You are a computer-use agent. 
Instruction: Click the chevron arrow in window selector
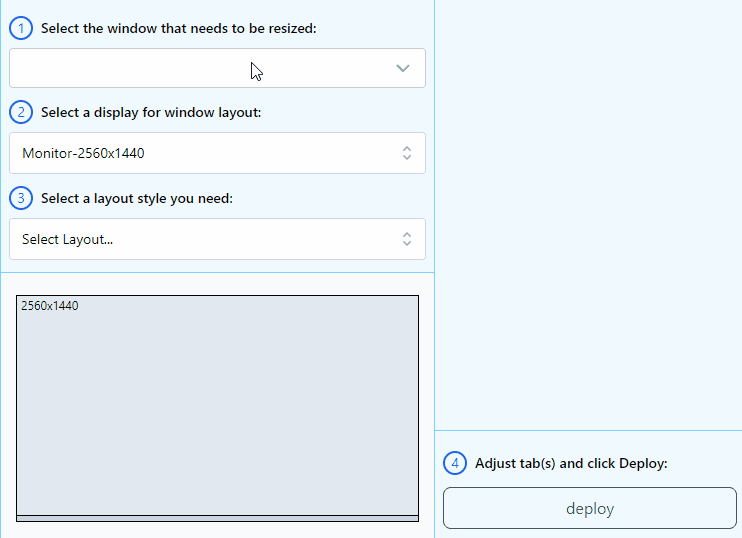(403, 68)
